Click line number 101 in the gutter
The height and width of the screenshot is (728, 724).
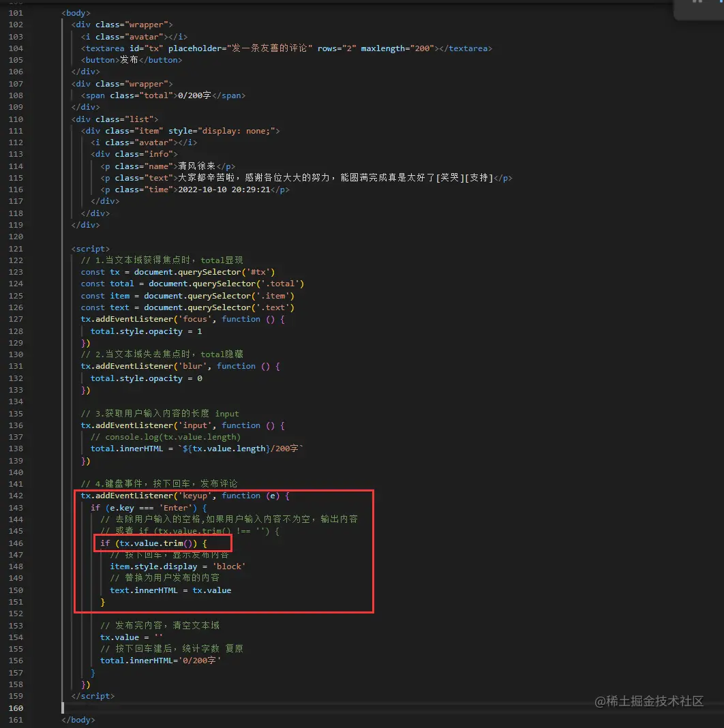(15, 13)
